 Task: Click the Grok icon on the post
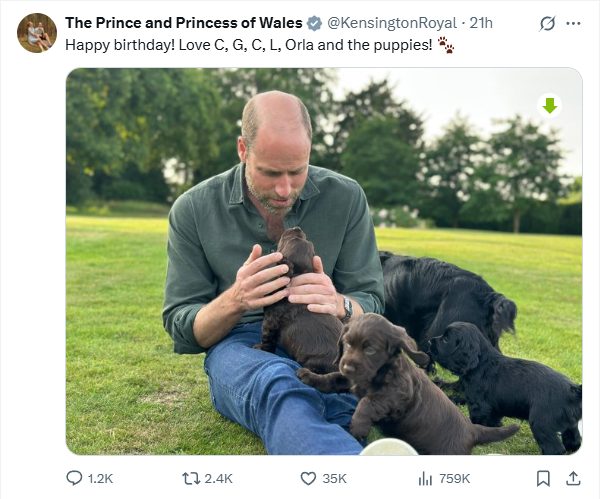click(x=545, y=22)
